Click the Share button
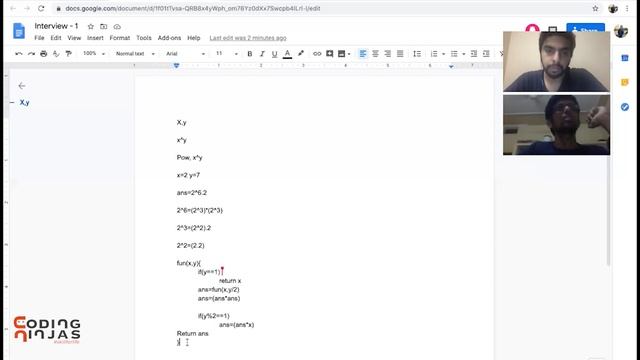The width and height of the screenshot is (640, 360). pyautogui.click(x=585, y=29)
